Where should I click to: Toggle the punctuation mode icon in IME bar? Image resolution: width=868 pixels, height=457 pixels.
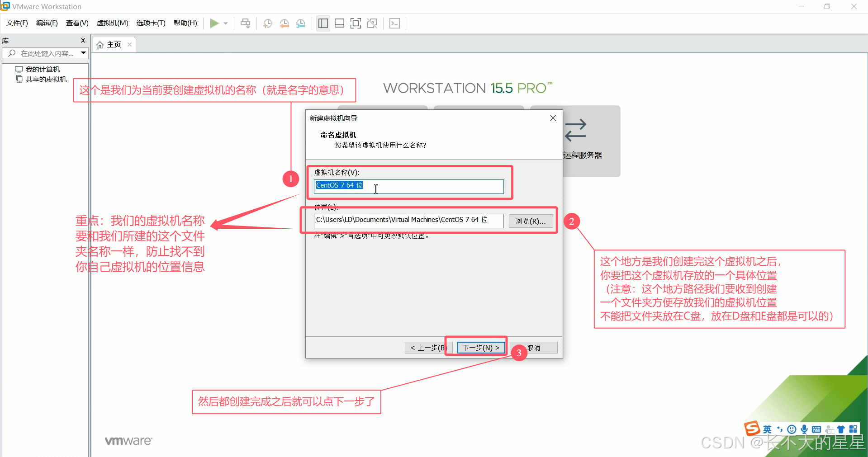click(x=780, y=429)
